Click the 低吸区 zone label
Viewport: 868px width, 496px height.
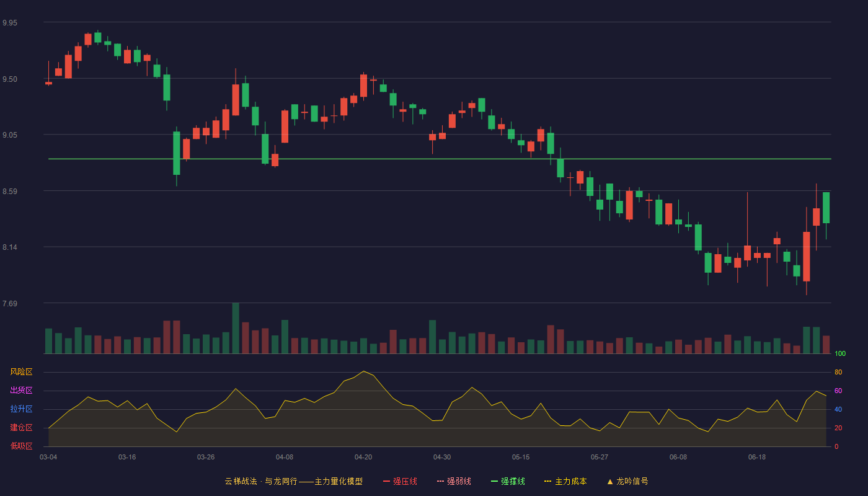tap(21, 446)
